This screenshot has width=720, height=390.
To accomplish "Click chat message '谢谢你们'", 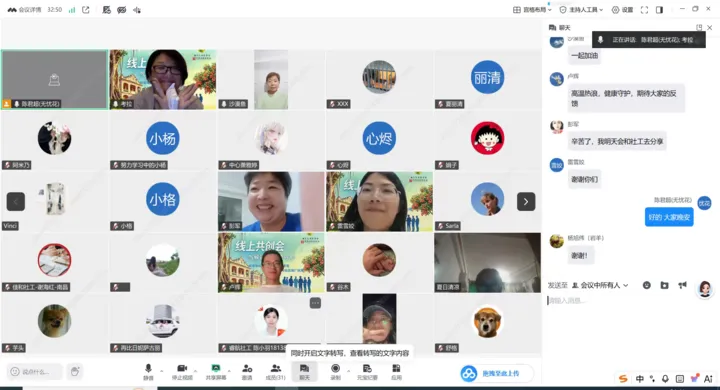I will pyautogui.click(x=585, y=179).
